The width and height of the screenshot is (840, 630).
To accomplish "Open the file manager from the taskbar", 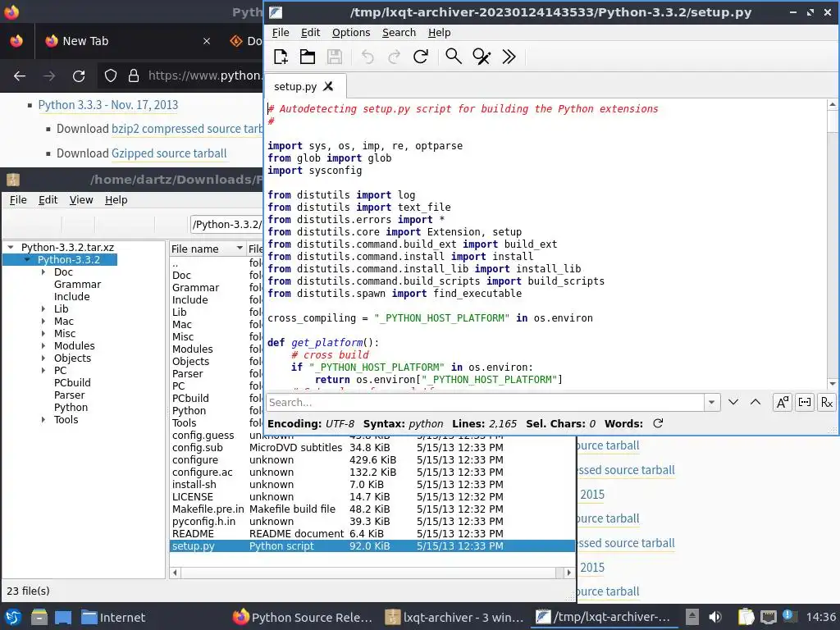I will [39, 617].
